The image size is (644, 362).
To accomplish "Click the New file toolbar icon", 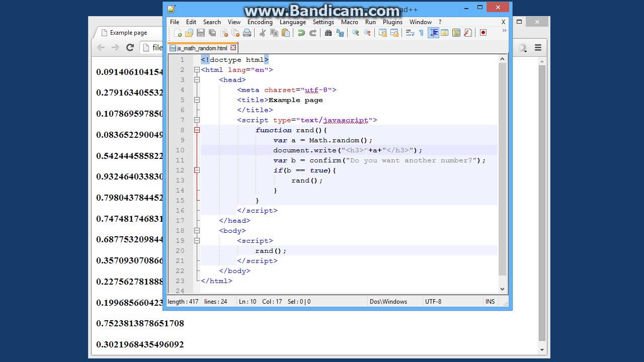I will pyautogui.click(x=178, y=33).
